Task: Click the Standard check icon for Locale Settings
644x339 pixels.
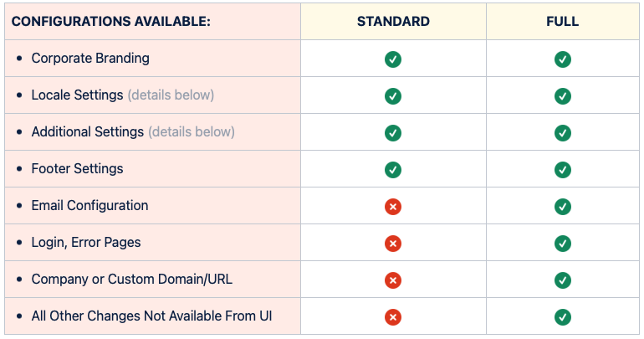Action: coord(393,95)
